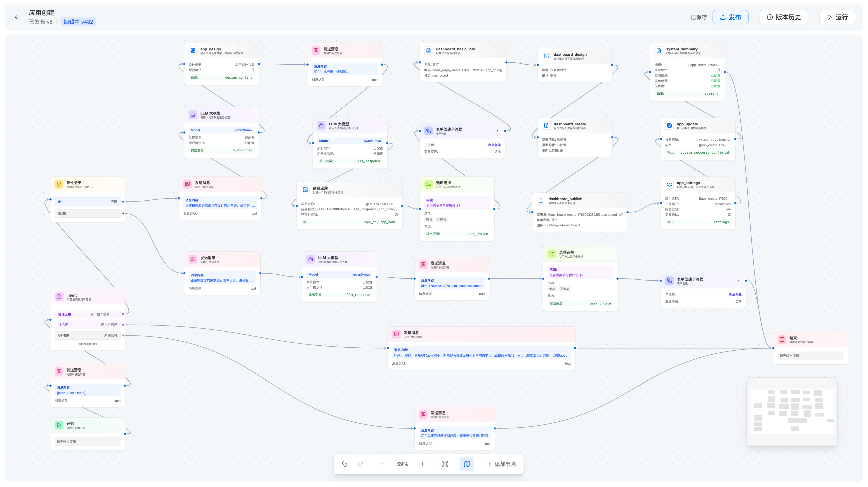Click the 版本历史 button

pos(783,17)
